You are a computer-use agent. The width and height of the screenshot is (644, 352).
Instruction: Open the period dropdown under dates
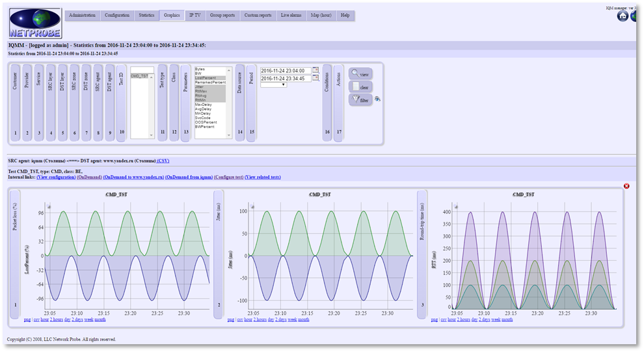click(273, 85)
